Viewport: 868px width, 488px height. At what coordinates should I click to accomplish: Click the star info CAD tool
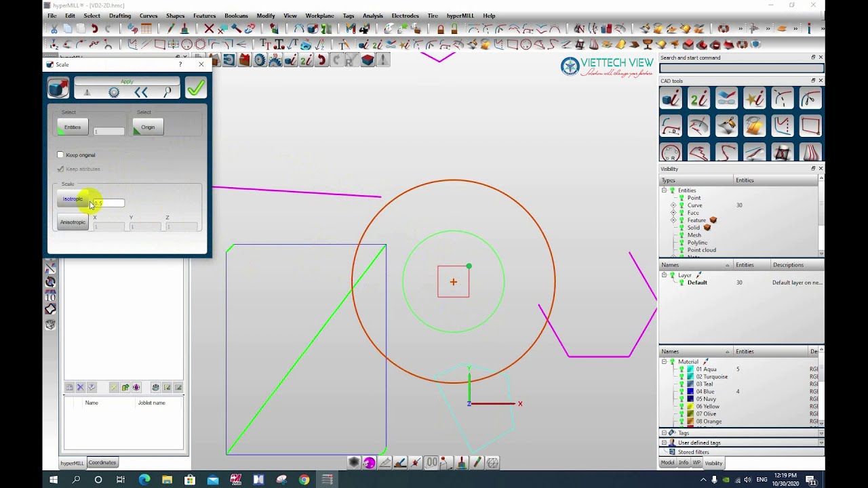tap(754, 99)
